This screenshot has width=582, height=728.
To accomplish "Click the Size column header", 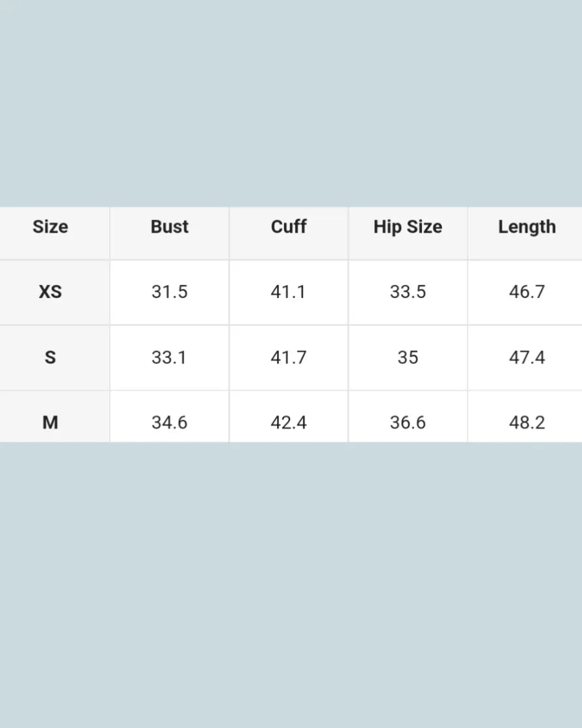I will [50, 227].
